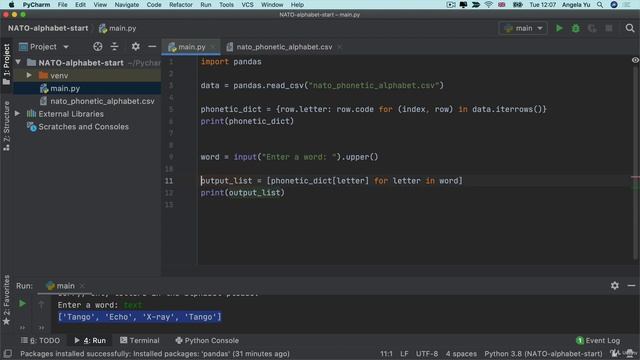Viewport: 640px width, 360px height.
Task: Run the main configuration with green play button
Action: pyautogui.click(x=559, y=28)
